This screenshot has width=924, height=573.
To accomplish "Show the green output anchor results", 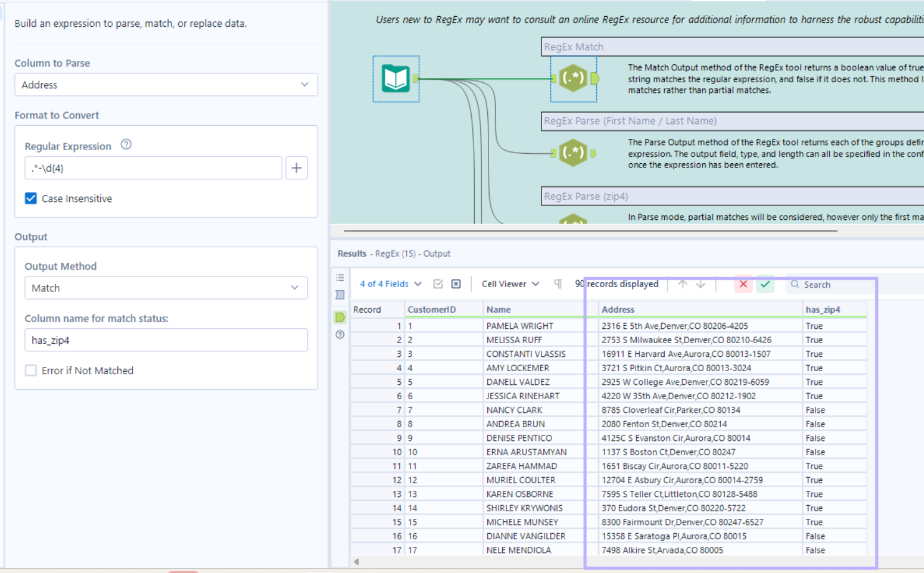I will (x=340, y=318).
